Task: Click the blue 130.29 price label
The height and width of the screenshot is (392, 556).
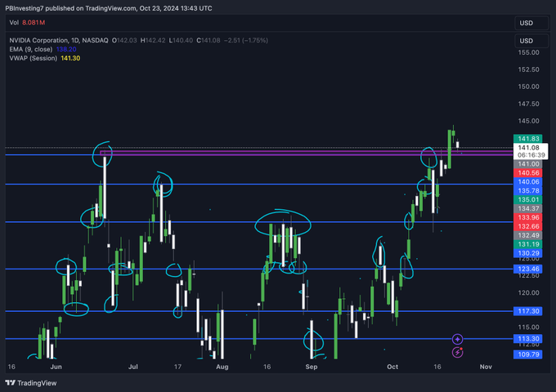Action: click(527, 253)
